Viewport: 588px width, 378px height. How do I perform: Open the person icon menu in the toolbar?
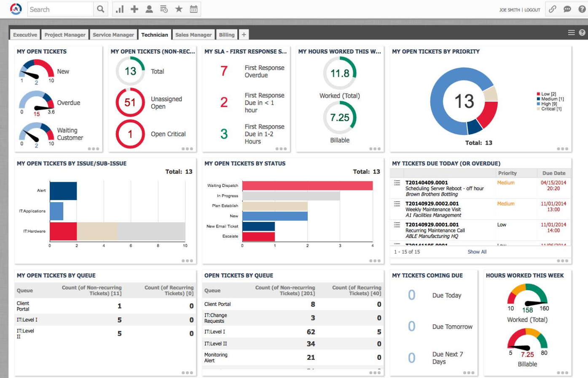[x=149, y=9]
